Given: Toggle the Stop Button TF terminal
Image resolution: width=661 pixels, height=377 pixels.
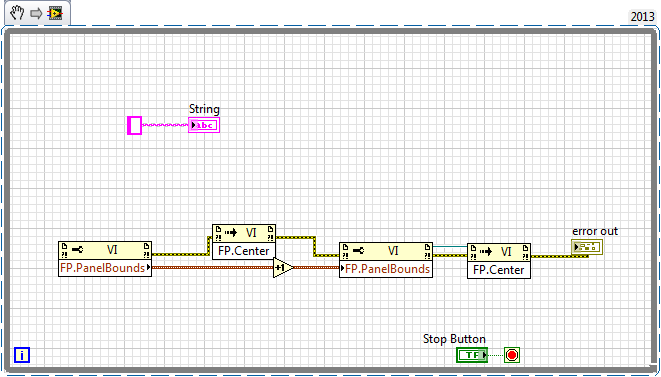Looking at the screenshot, I should [x=472, y=355].
